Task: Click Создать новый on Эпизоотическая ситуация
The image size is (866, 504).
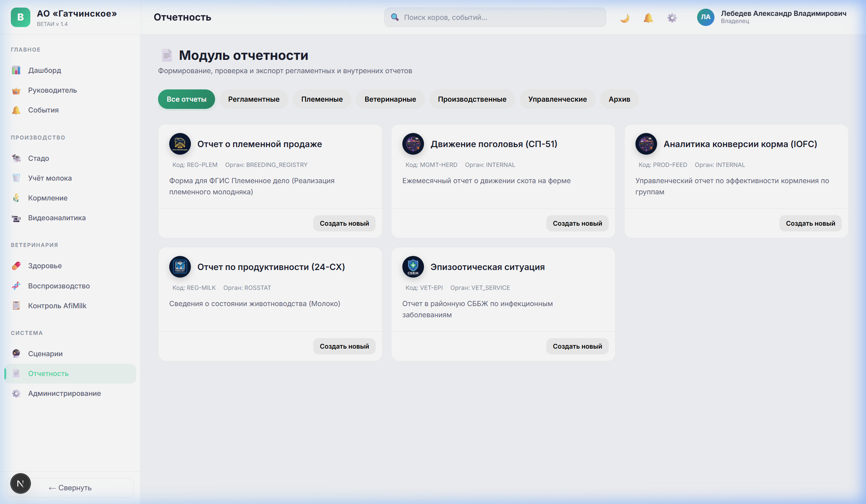Action: pos(577,346)
